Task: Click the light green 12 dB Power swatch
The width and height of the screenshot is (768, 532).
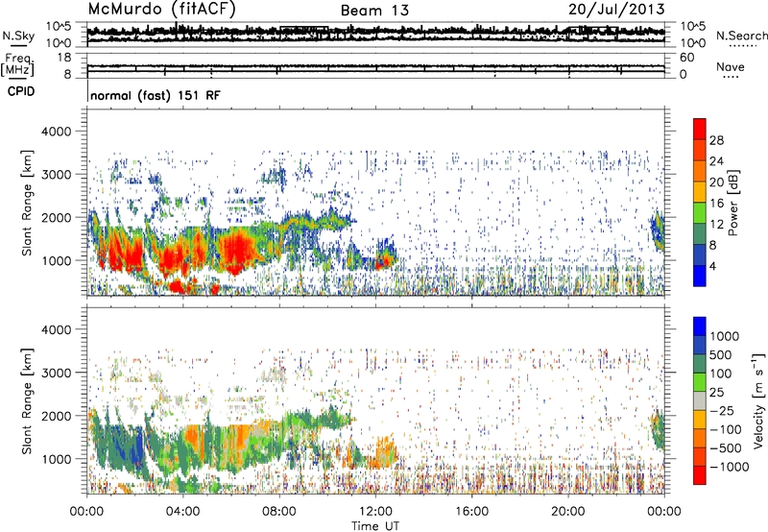Action: coord(700,213)
